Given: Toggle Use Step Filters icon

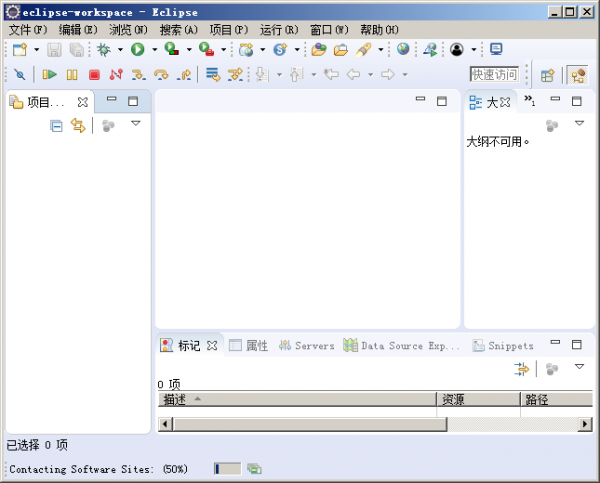Looking at the screenshot, I should click(x=235, y=74).
